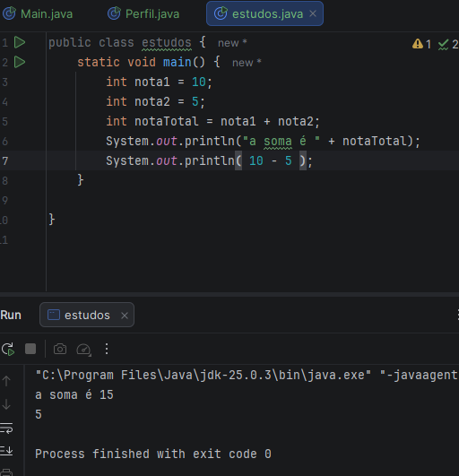Viewport: 459px width, 476px height.
Task: Open the warnings indicator showing 1 warning
Action: (421, 44)
